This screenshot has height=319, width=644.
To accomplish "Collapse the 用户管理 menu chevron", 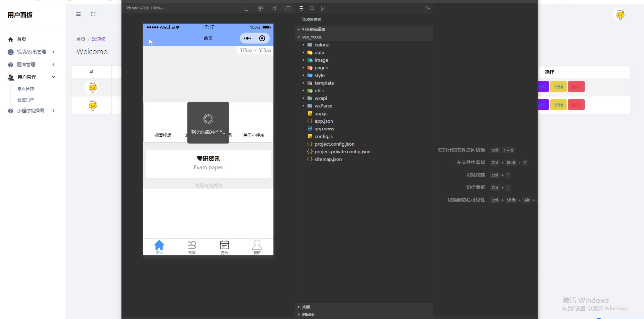I will [53, 77].
